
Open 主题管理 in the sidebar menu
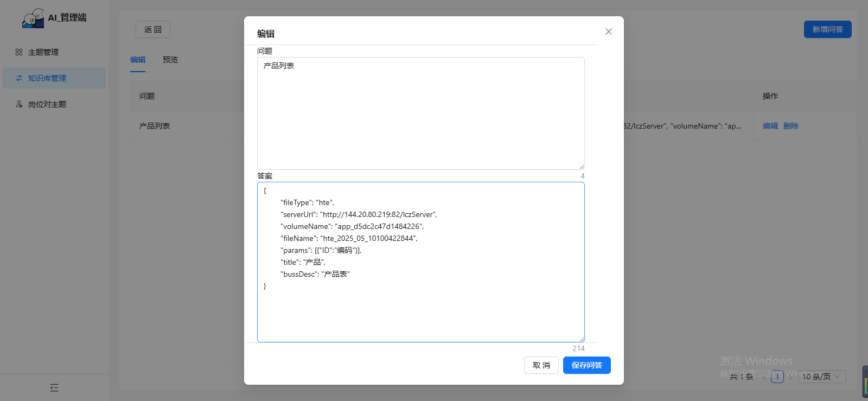43,52
